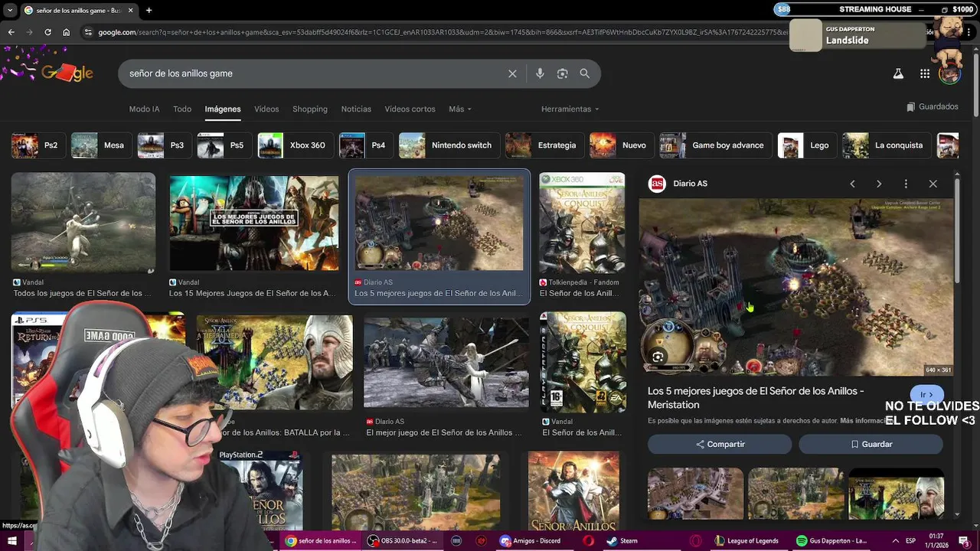
Task: Open Discord Amigos taskbar item
Action: [x=530, y=541]
